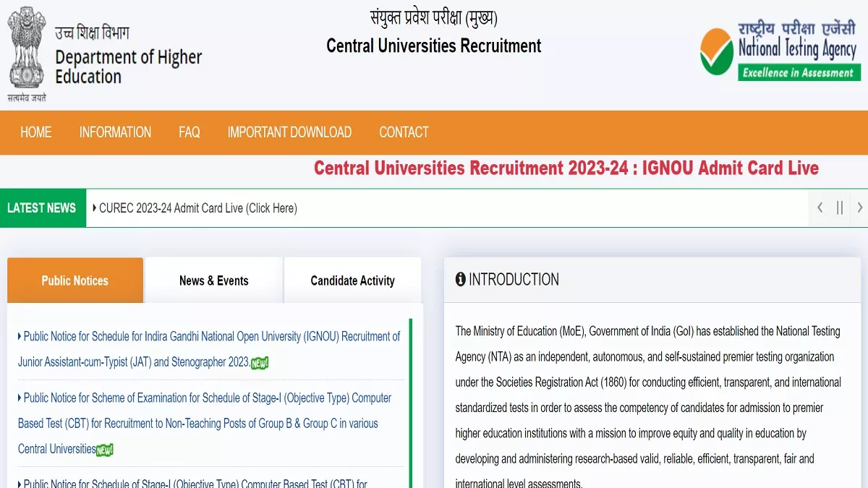
Task: Select the Public Notices tab
Action: 75,281
